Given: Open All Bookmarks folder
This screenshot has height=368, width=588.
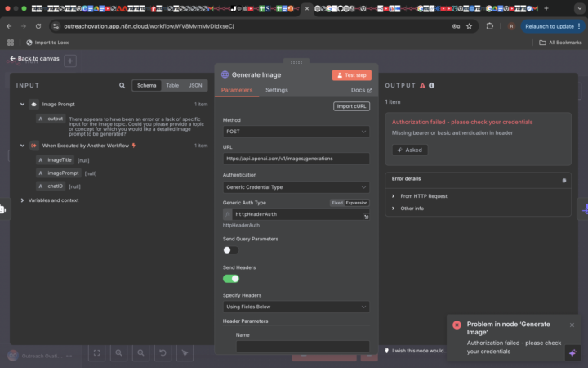Looking at the screenshot, I should [x=560, y=43].
